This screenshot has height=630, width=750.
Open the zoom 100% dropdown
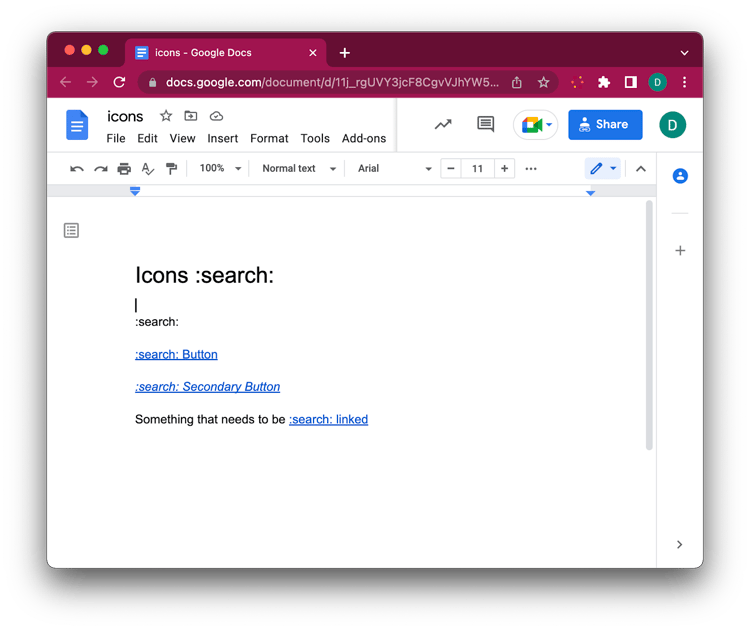pos(220,169)
